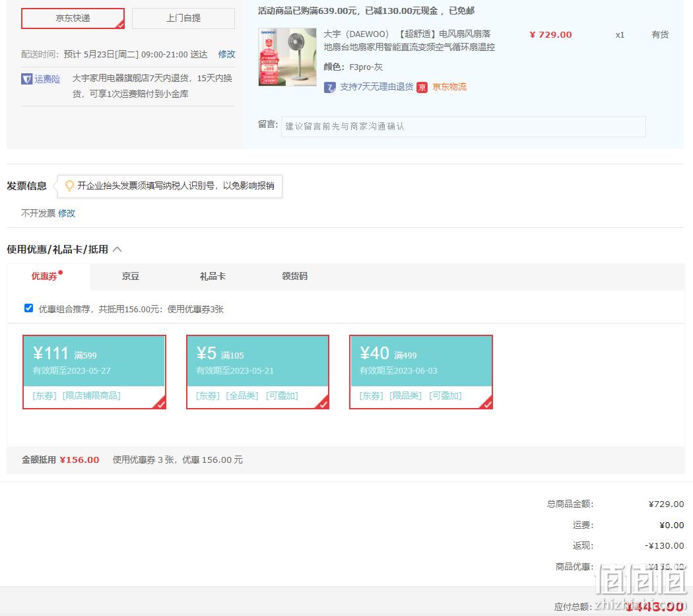Click 运费 value ¥0.00
Image resolution: width=693 pixels, height=616 pixels.
coord(672,525)
